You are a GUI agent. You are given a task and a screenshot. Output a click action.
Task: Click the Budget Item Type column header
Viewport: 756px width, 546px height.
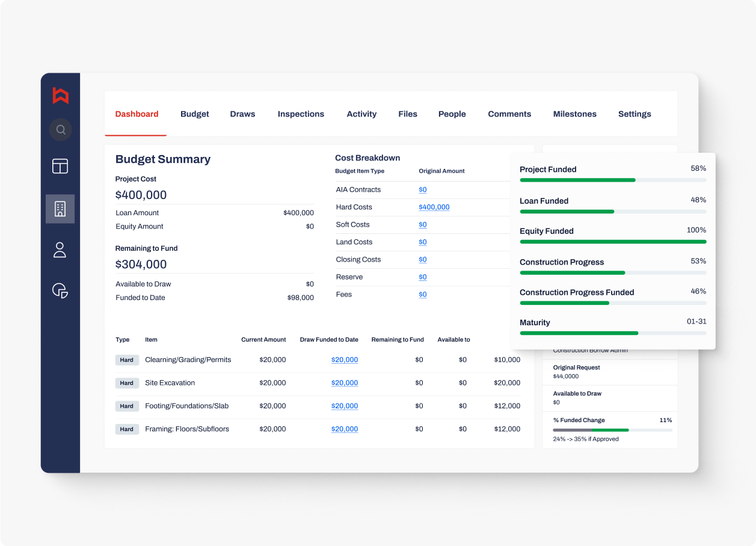click(x=360, y=171)
